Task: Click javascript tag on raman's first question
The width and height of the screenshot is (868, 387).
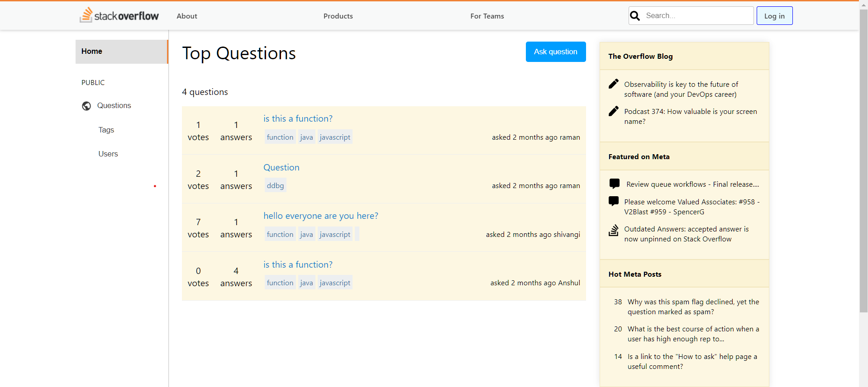Action: [x=335, y=137]
